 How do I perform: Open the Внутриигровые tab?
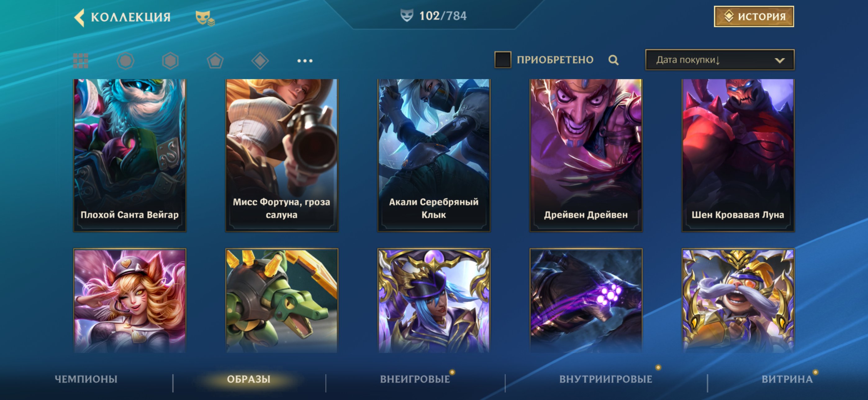point(606,379)
